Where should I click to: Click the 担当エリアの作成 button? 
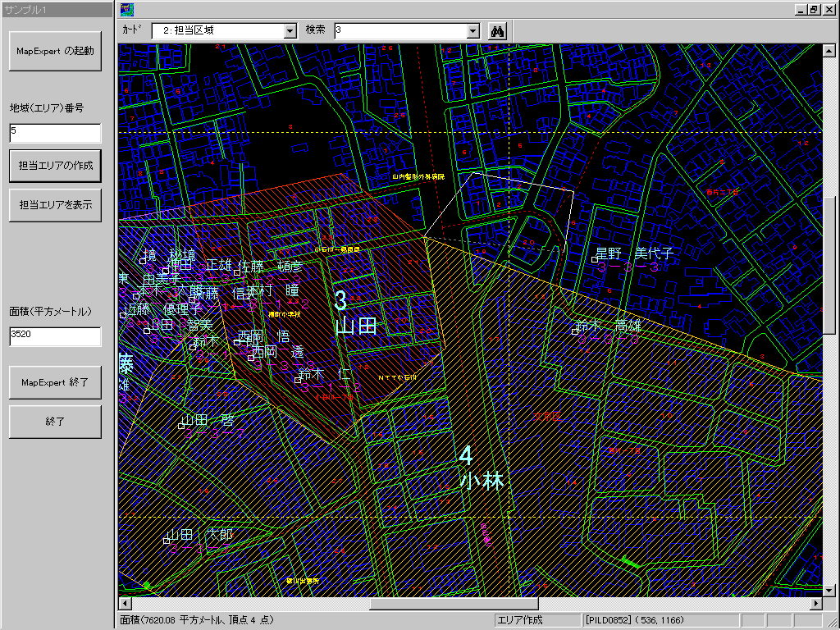pos(55,166)
